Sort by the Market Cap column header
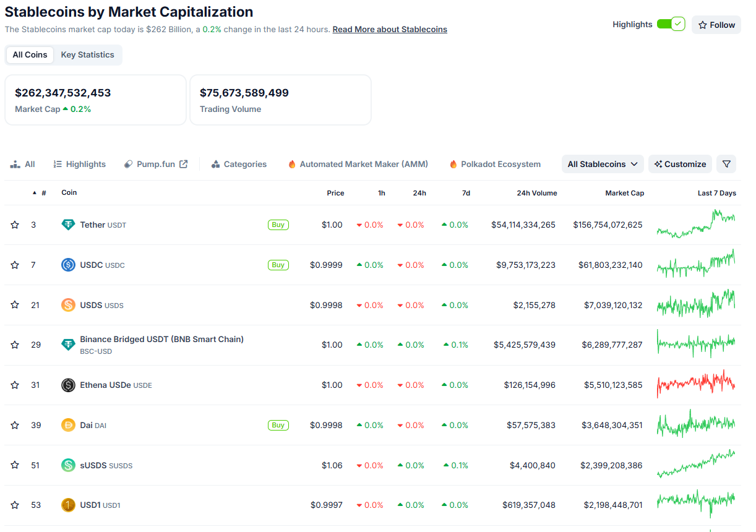 click(625, 193)
